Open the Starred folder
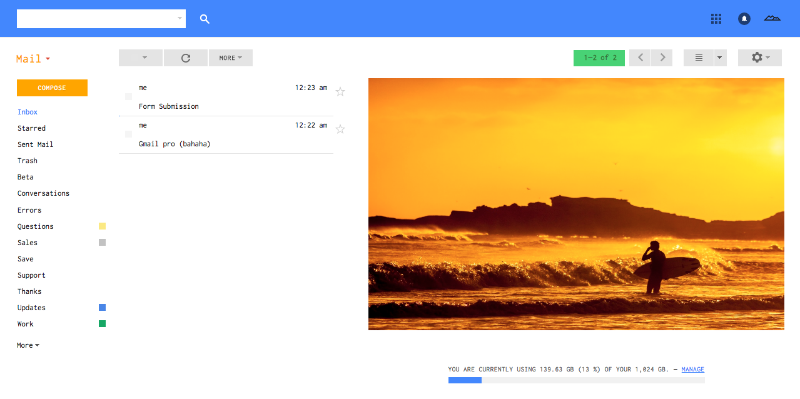Viewport: 800px width, 399px height. [x=31, y=128]
